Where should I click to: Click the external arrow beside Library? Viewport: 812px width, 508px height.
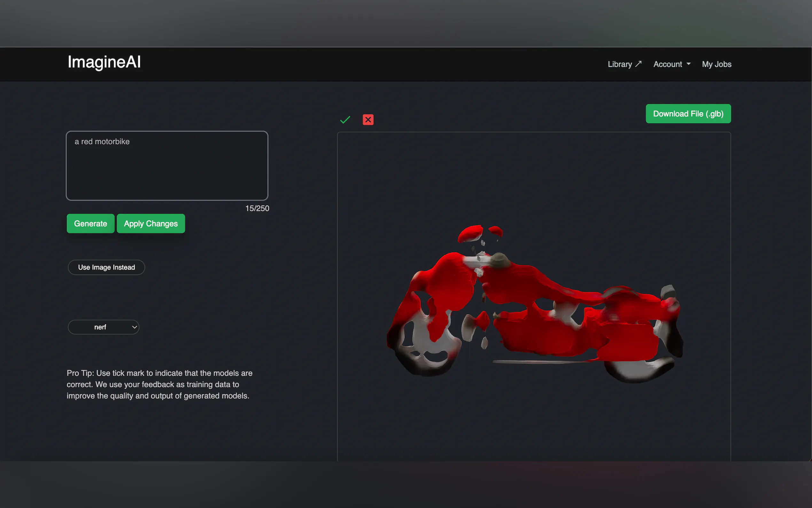(x=638, y=64)
